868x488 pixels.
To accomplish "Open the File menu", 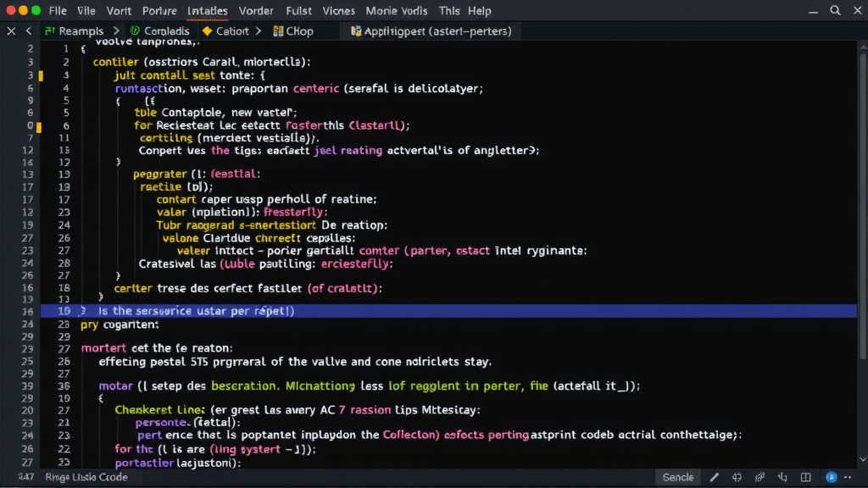I will 58,11.
